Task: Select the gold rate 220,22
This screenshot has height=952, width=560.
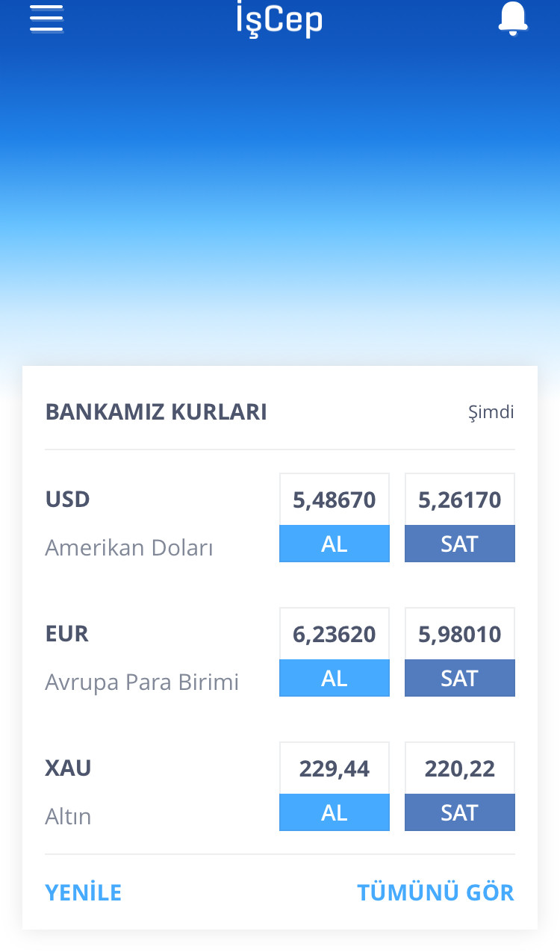Action: click(460, 768)
